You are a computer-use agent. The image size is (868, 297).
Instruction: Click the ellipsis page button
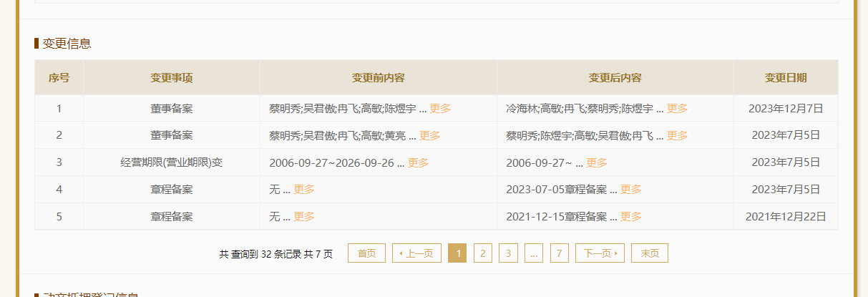[x=533, y=253]
